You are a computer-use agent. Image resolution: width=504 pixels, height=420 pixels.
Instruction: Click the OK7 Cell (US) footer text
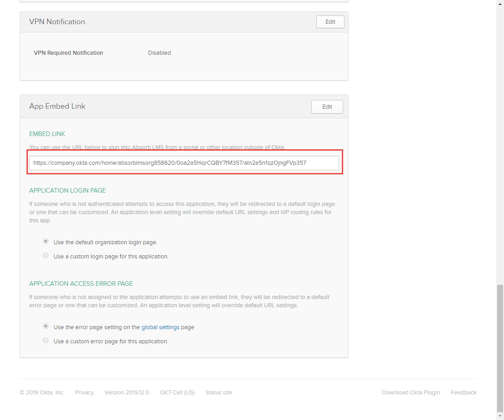(x=177, y=393)
